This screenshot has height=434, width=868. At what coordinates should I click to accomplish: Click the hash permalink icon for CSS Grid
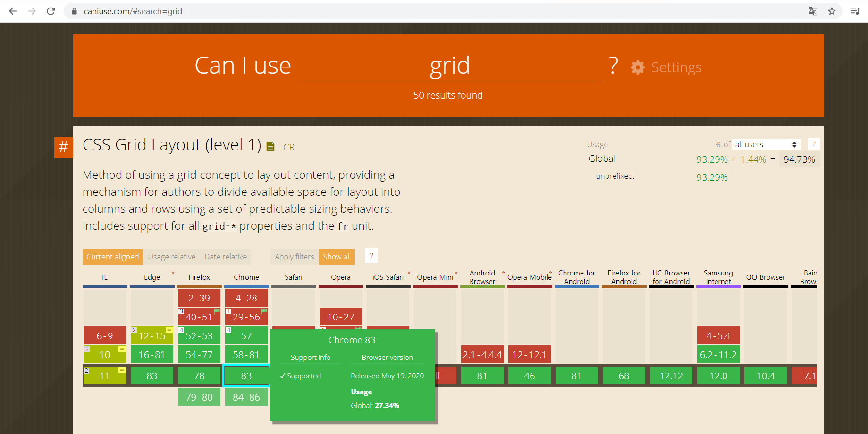pos(64,147)
